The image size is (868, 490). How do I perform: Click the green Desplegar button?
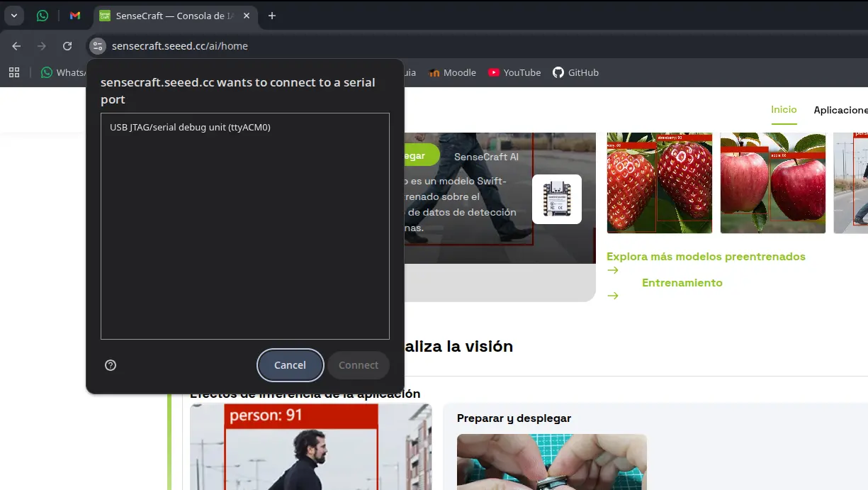[422, 155]
